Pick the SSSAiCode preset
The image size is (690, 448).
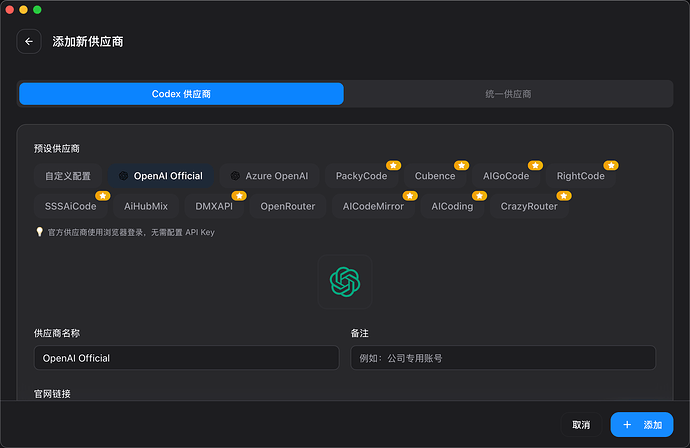(x=70, y=206)
